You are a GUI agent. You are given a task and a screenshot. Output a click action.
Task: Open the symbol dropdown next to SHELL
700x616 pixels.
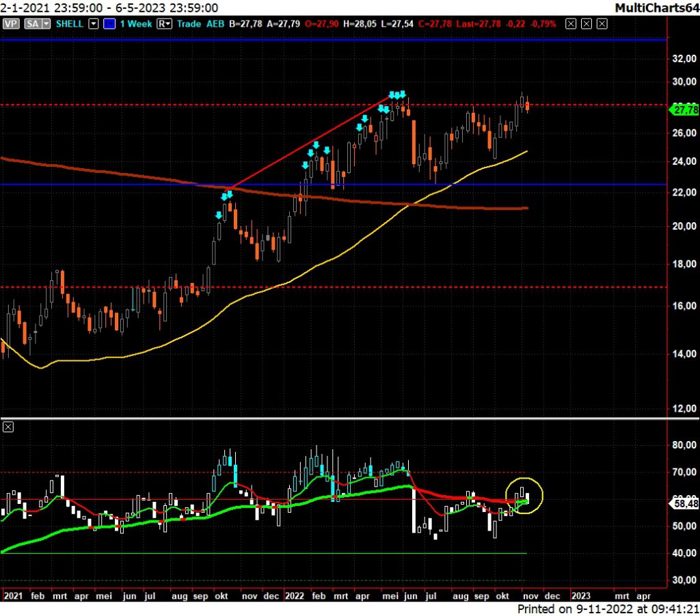[93, 24]
